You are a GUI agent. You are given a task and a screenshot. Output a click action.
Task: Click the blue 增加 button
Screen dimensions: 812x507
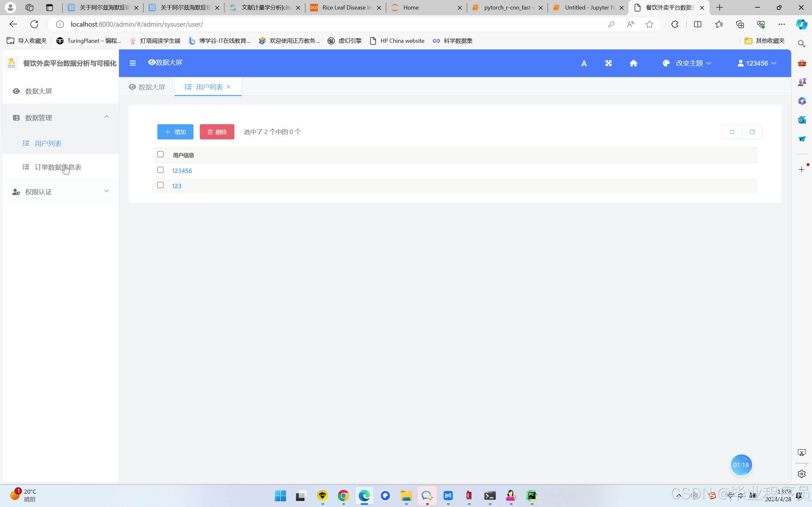[175, 132]
